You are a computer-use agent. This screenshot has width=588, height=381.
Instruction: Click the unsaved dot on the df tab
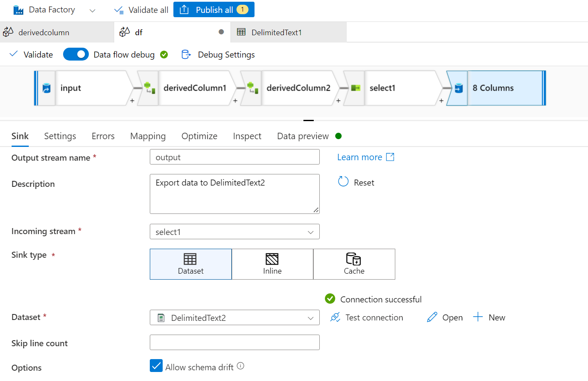[221, 32]
